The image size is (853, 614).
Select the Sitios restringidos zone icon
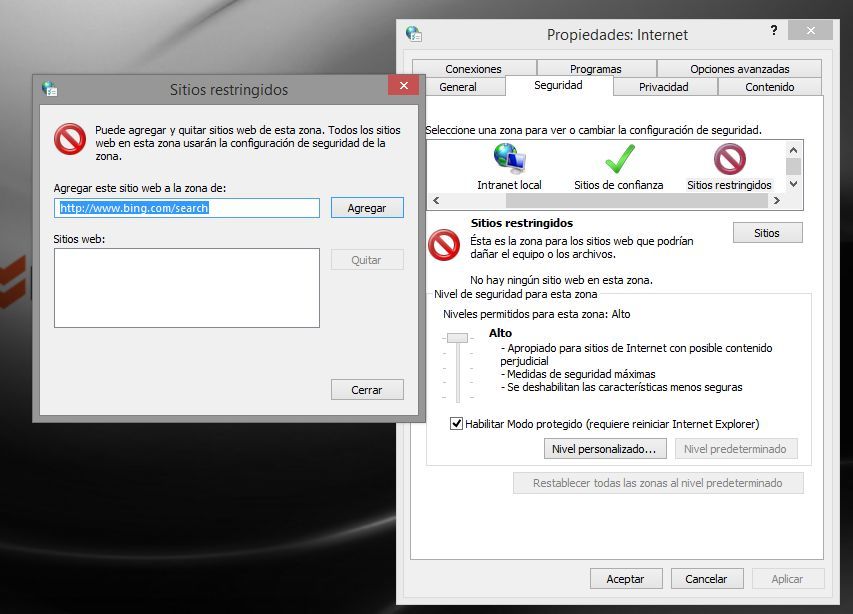coord(730,158)
